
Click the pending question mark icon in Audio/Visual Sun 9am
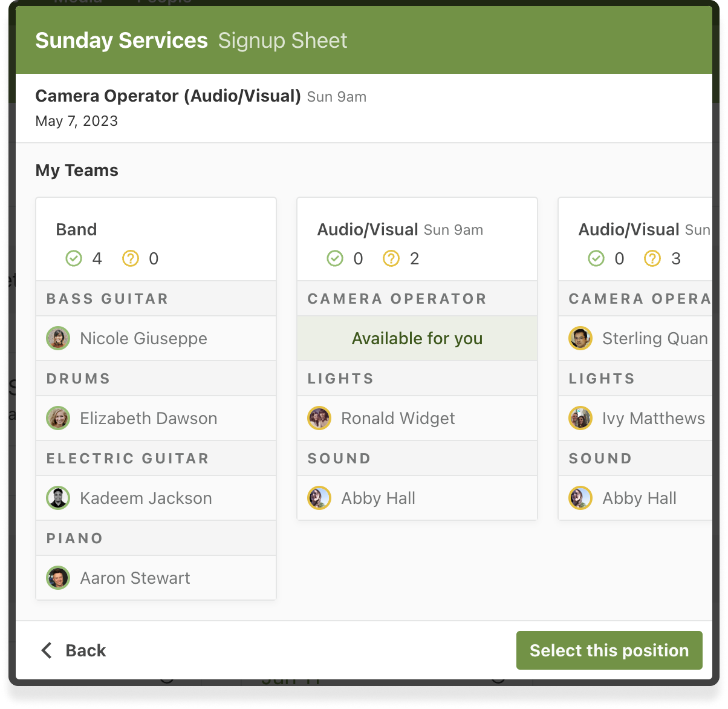[x=392, y=259]
